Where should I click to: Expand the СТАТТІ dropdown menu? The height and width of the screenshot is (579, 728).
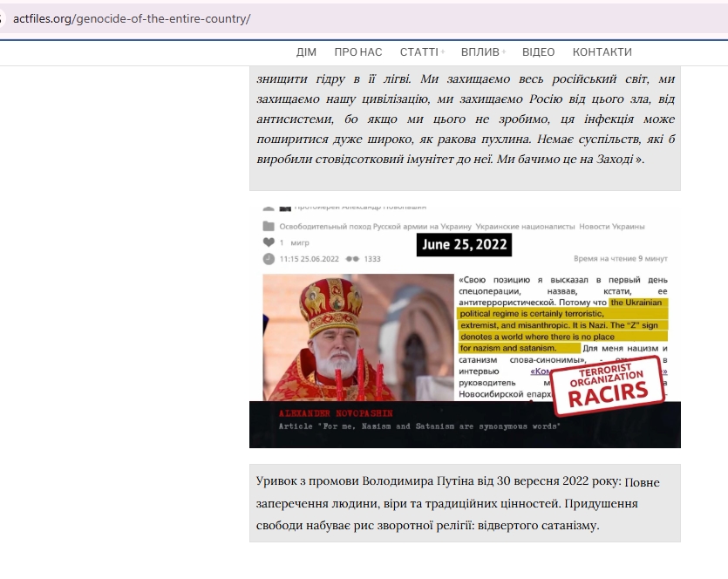coord(421,52)
